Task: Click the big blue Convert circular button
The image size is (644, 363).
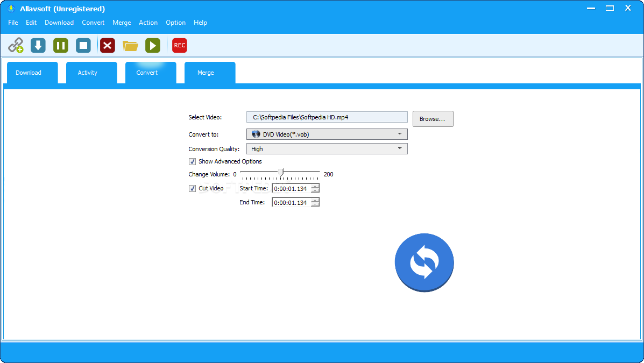Action: pyautogui.click(x=424, y=263)
